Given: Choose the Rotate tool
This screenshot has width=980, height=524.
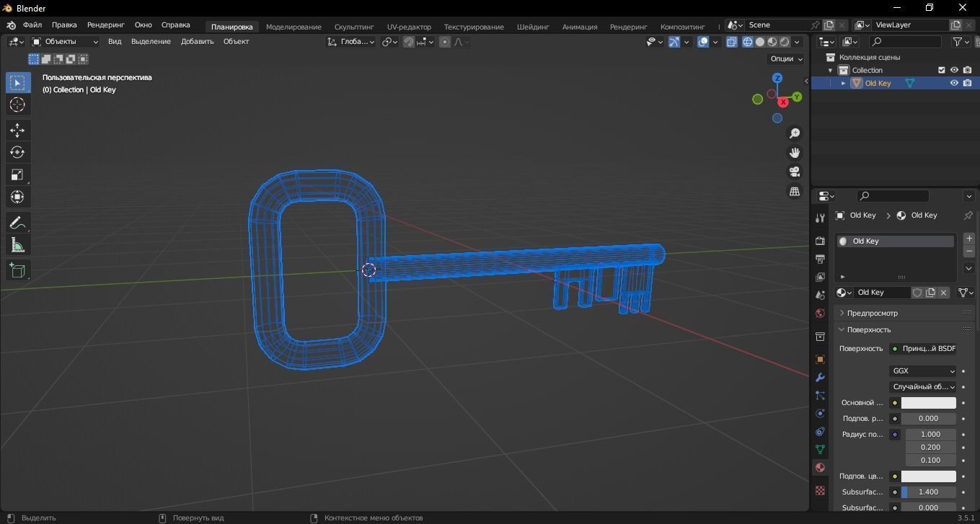Looking at the screenshot, I should pyautogui.click(x=17, y=153).
